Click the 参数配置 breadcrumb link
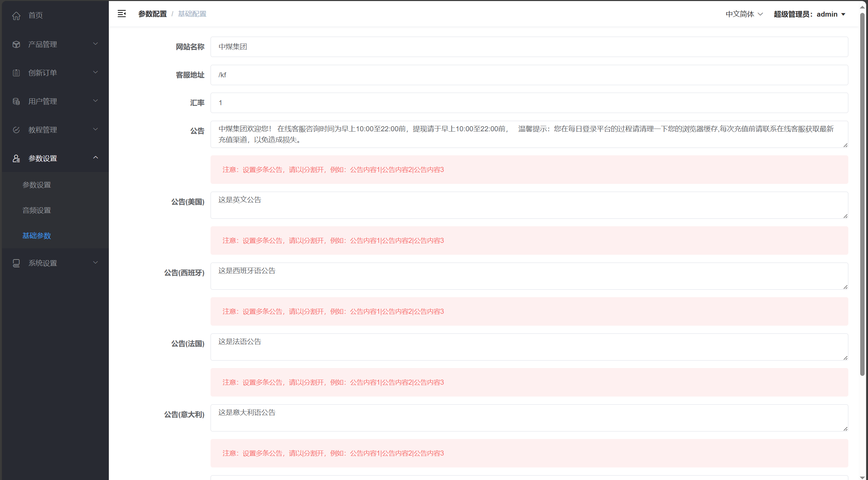Image resolution: width=868 pixels, height=480 pixels. [153, 14]
